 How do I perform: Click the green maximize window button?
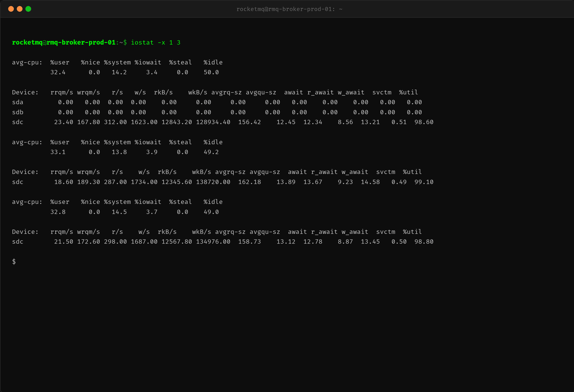coord(28,9)
